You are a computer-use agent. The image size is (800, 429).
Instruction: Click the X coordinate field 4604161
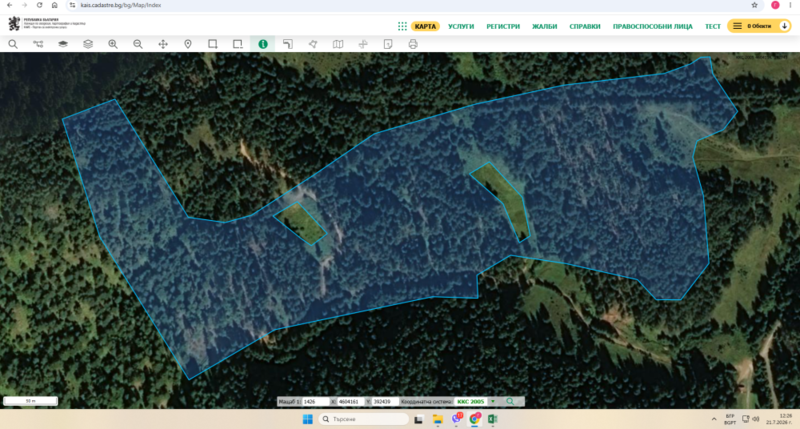tap(350, 401)
